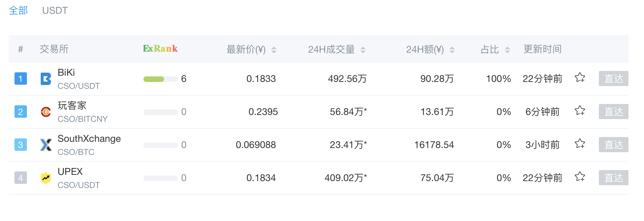Screen dimensions: 644x221
Task: Open the SouthXchange name link
Action: click(x=89, y=139)
